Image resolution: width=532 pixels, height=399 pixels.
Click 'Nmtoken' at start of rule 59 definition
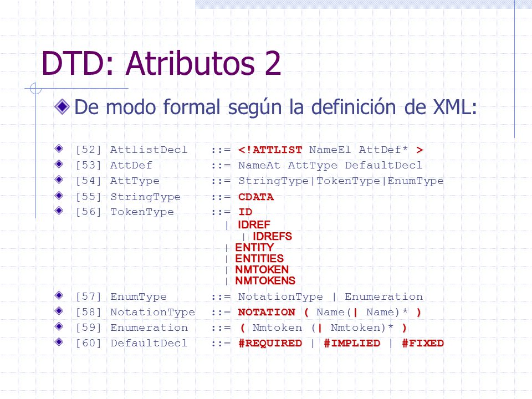pos(277,328)
